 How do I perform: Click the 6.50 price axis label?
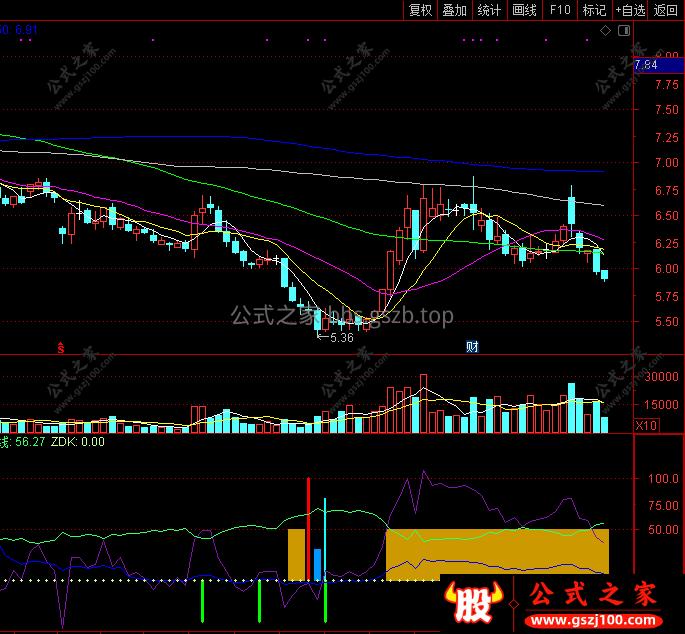tap(667, 215)
